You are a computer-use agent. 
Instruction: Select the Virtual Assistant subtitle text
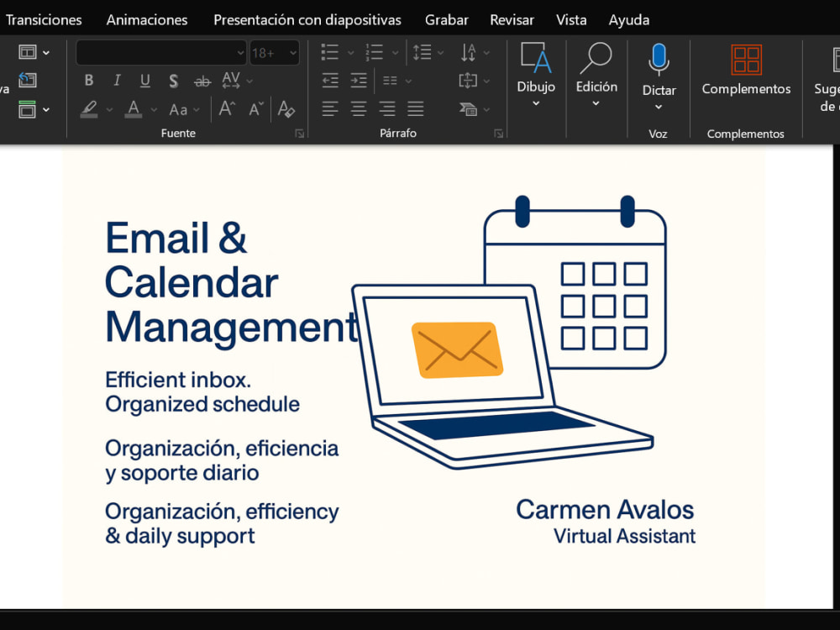(625, 536)
